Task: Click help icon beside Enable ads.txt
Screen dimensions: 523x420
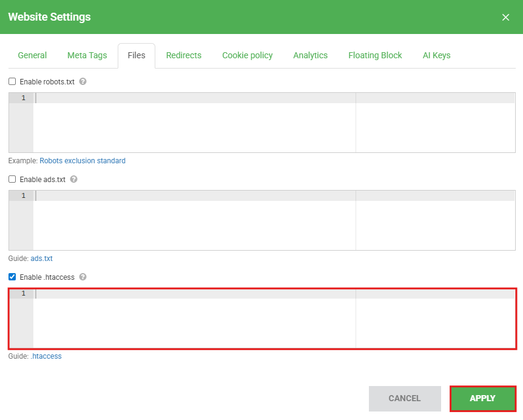Action: (74, 179)
